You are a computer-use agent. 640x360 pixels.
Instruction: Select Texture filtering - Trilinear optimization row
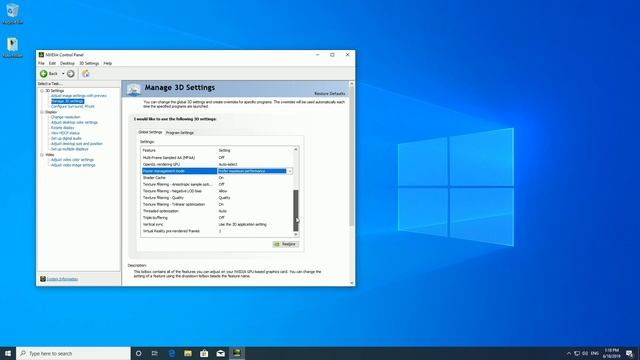tap(217, 204)
